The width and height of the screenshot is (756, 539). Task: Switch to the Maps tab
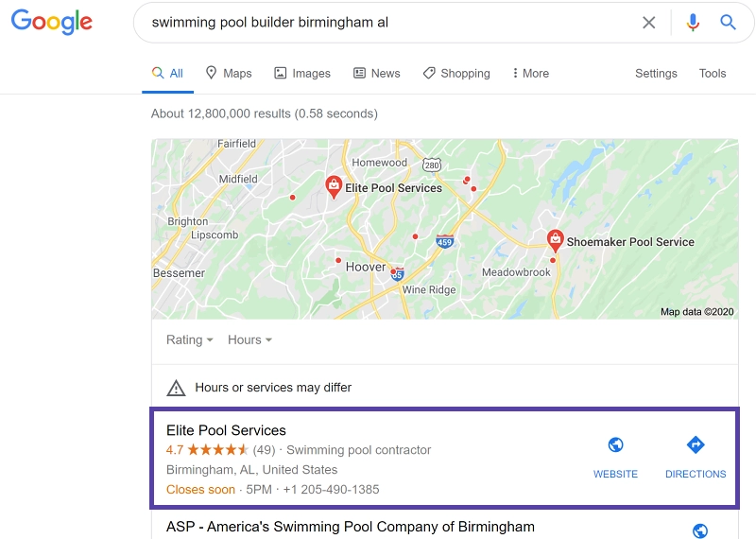point(228,74)
